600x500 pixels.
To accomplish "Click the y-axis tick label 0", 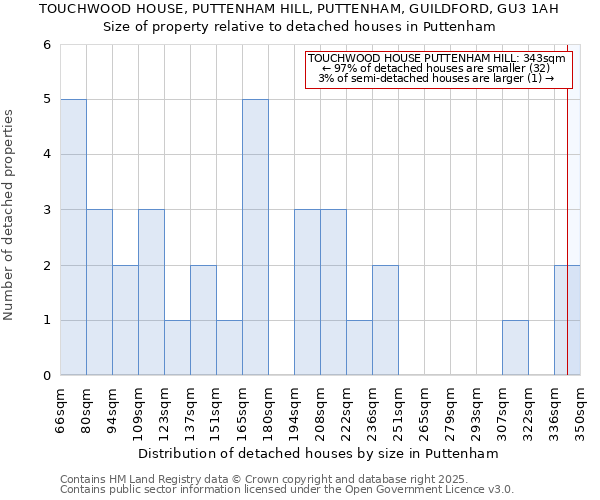I will [x=46, y=376].
